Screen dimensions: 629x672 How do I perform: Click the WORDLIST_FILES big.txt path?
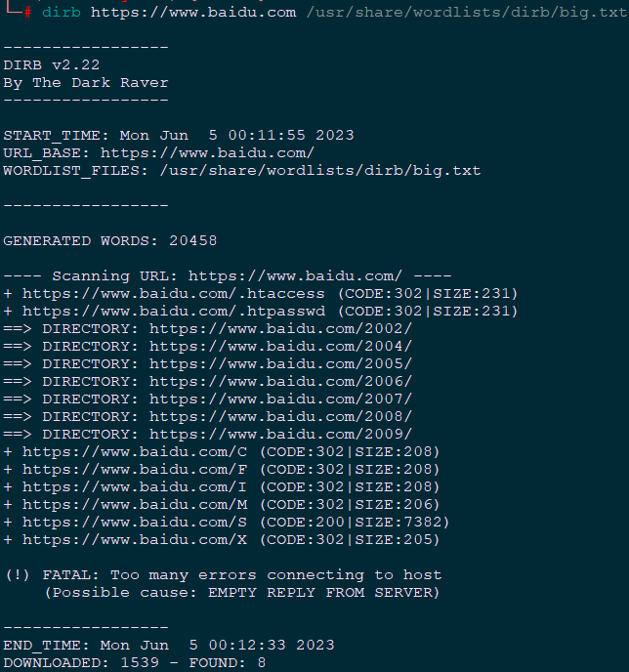pyautogui.click(x=320, y=170)
